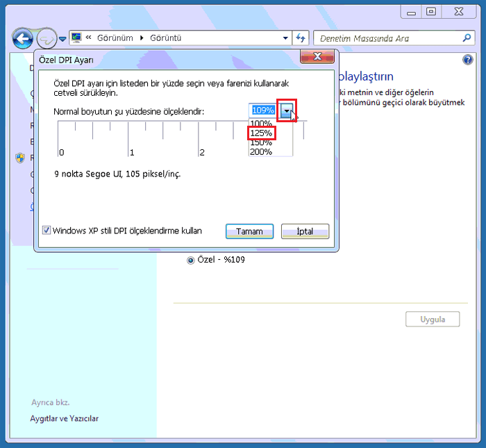Select Görünüm in the breadcrumb path
Screen dimensions: 486x448
115,38
